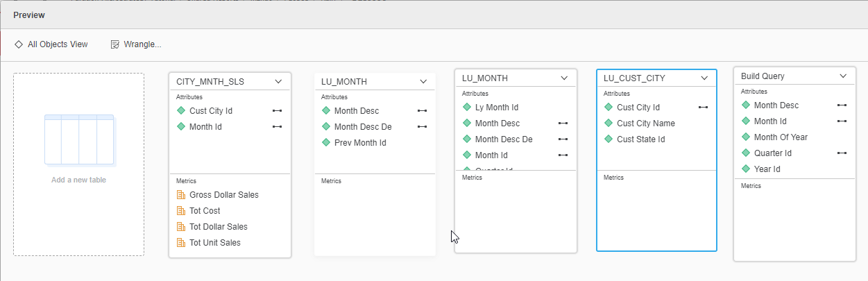Pick the Tot Dollar Sales metric
The height and width of the screenshot is (281, 868).
click(218, 227)
